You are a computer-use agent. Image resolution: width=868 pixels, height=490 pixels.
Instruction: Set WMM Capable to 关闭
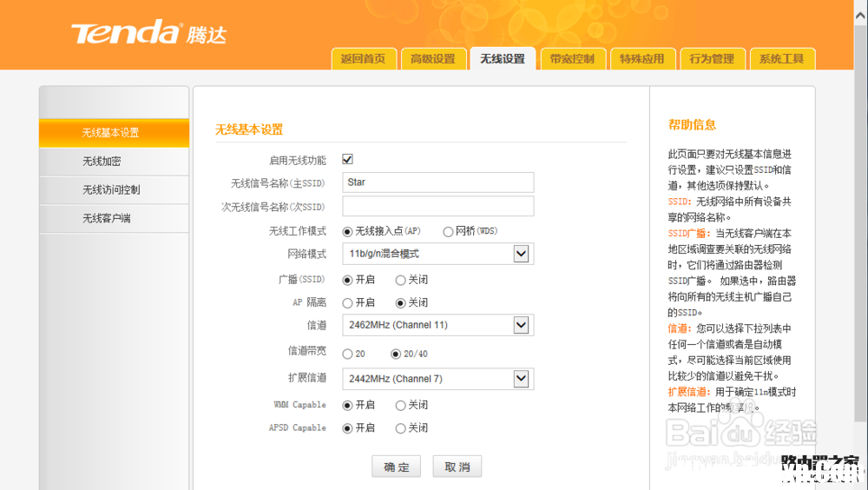pyautogui.click(x=400, y=406)
